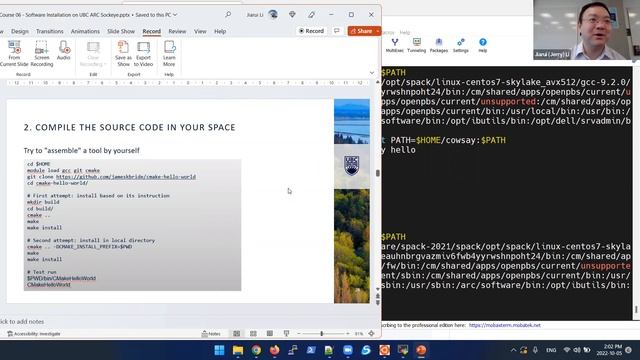Collapse the ribbon with the chevron
The height and width of the screenshot is (360, 640).
(x=372, y=73)
